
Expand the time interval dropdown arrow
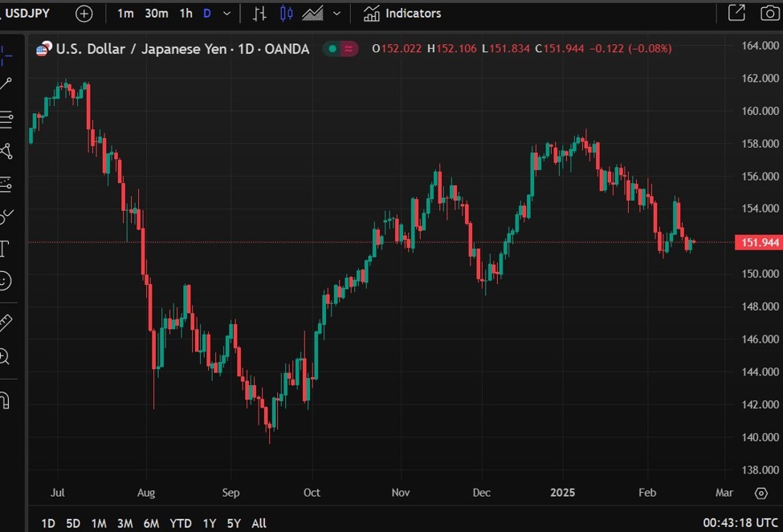point(227,14)
